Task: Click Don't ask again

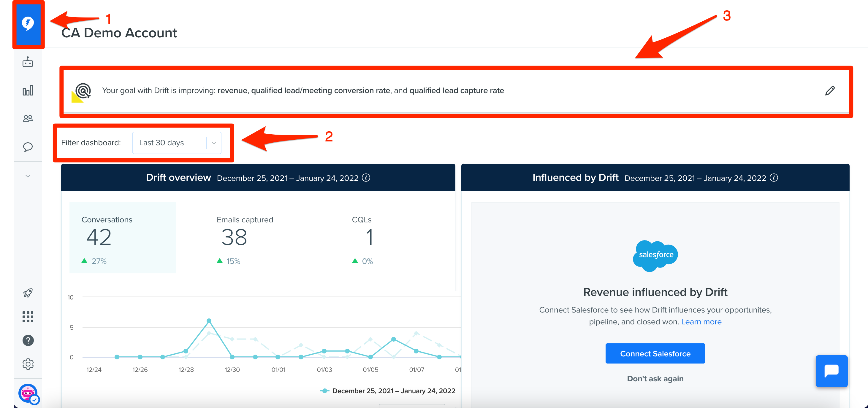Action: [x=655, y=378]
